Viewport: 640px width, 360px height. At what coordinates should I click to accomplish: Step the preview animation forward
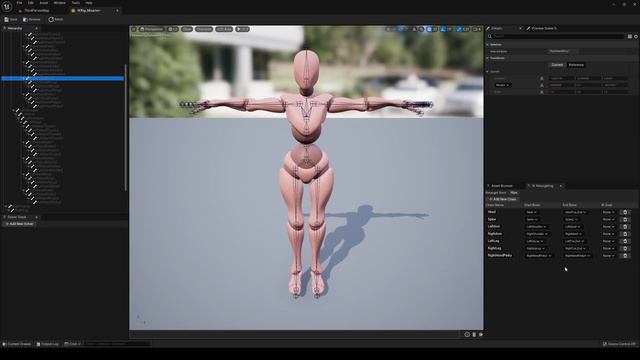(x=481, y=334)
